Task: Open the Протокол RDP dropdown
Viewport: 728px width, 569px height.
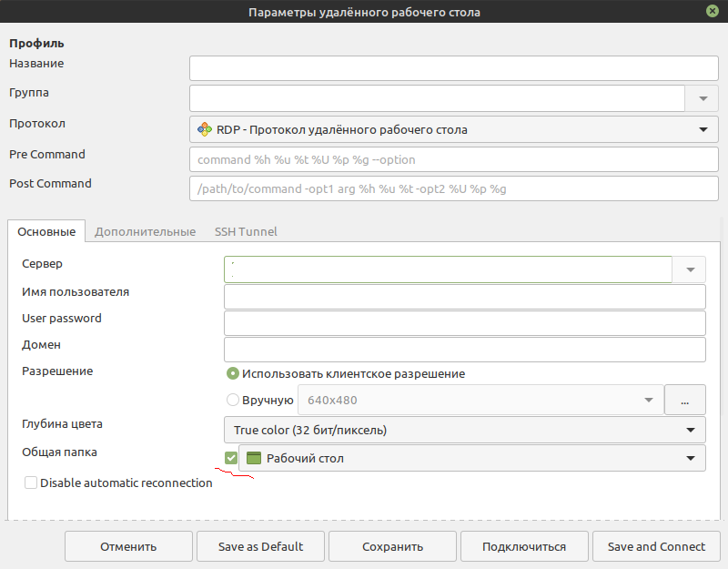Action: (x=454, y=129)
